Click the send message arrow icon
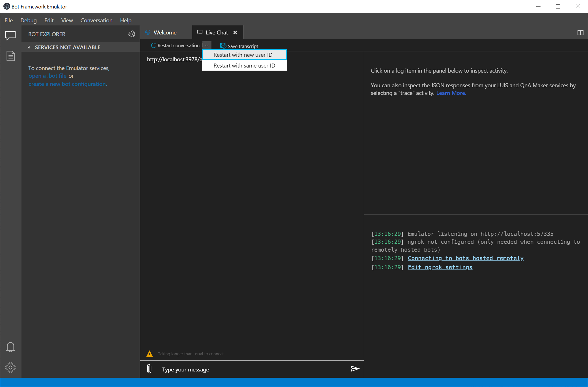This screenshot has width=588, height=387. click(355, 369)
